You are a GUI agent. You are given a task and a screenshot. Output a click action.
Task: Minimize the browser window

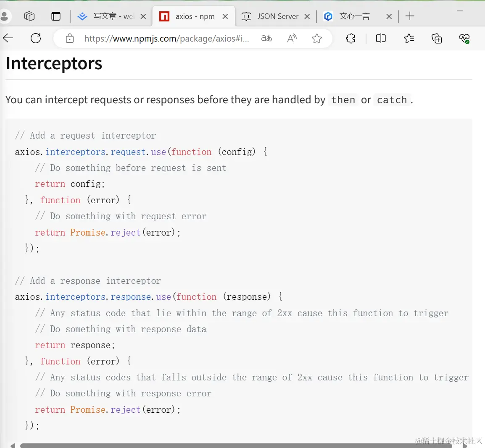(460, 11)
